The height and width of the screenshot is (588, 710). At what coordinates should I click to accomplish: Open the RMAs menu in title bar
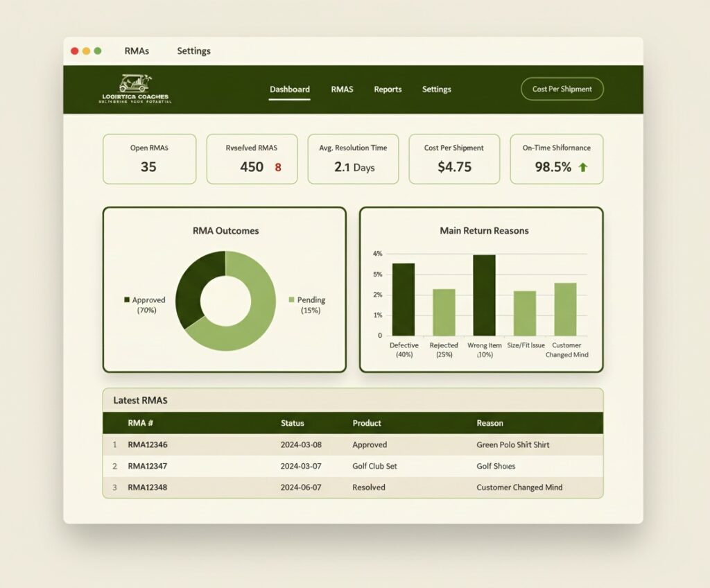point(137,51)
